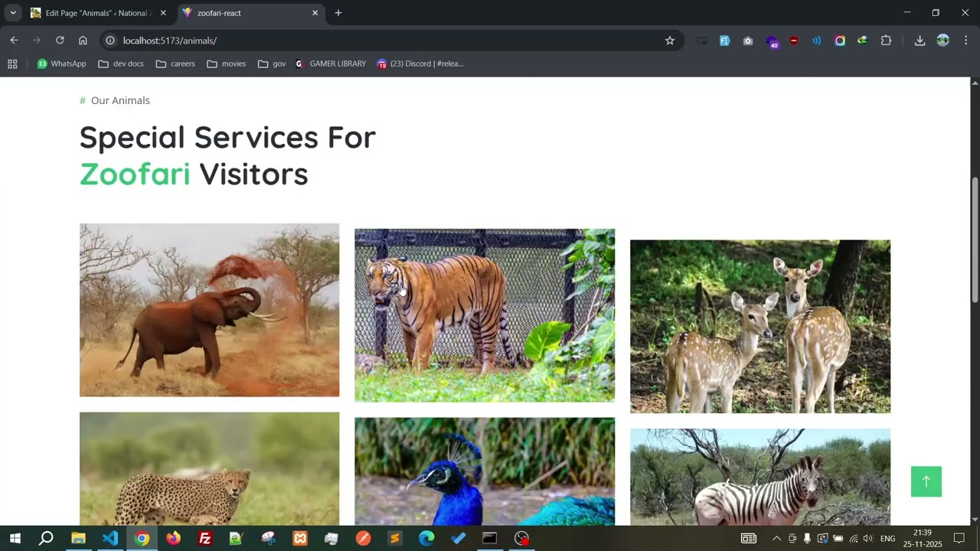Launch Visual Studio Code from the taskbar
Screen dimensions: 980x551
(109, 538)
